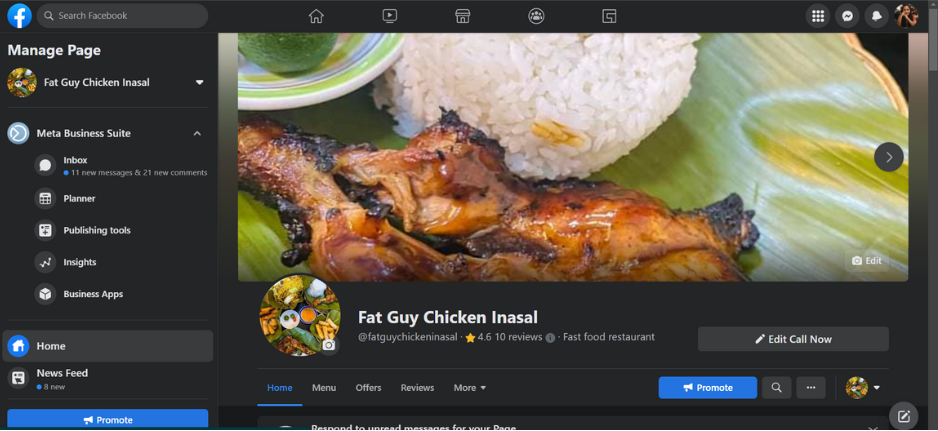Open the notifications bell
938x431 pixels.
point(876,16)
